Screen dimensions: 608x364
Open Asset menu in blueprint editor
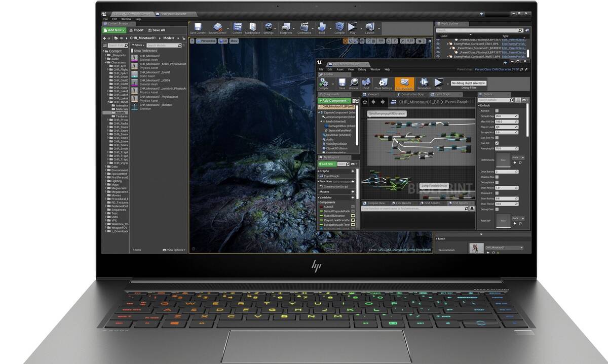(340, 69)
